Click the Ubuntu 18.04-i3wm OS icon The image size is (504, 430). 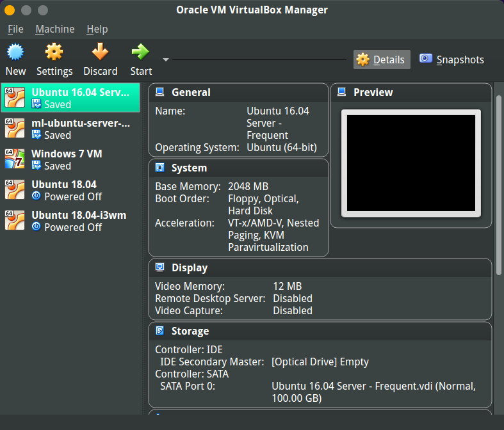click(x=15, y=220)
